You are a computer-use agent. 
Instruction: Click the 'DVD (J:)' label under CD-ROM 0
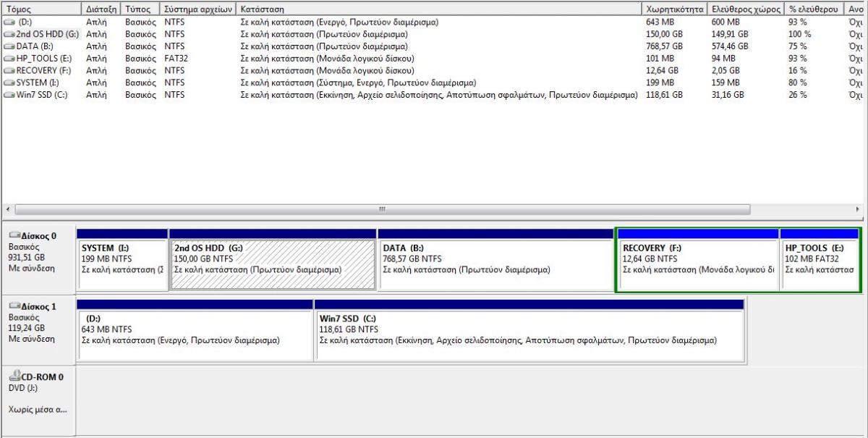click(x=24, y=387)
